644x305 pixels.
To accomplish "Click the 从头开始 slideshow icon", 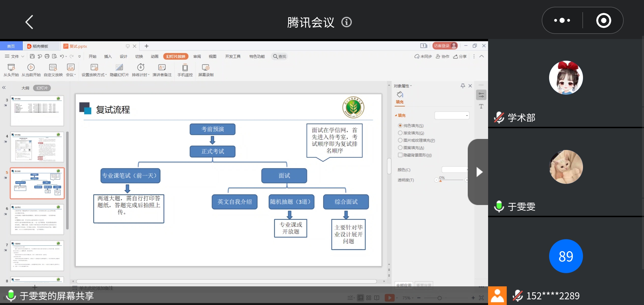I will 11,67.
